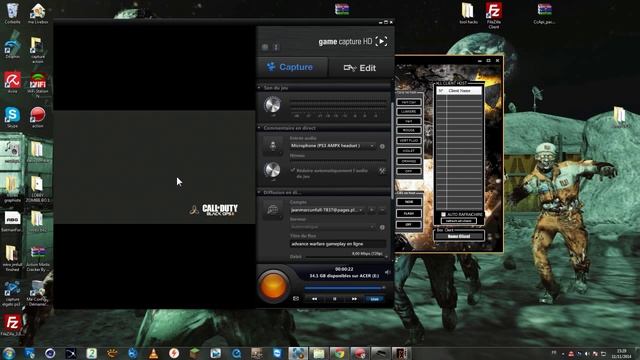Image resolution: width=640 pixels, height=360 pixels.
Task: Click the rewind playback button
Action: coord(314,299)
